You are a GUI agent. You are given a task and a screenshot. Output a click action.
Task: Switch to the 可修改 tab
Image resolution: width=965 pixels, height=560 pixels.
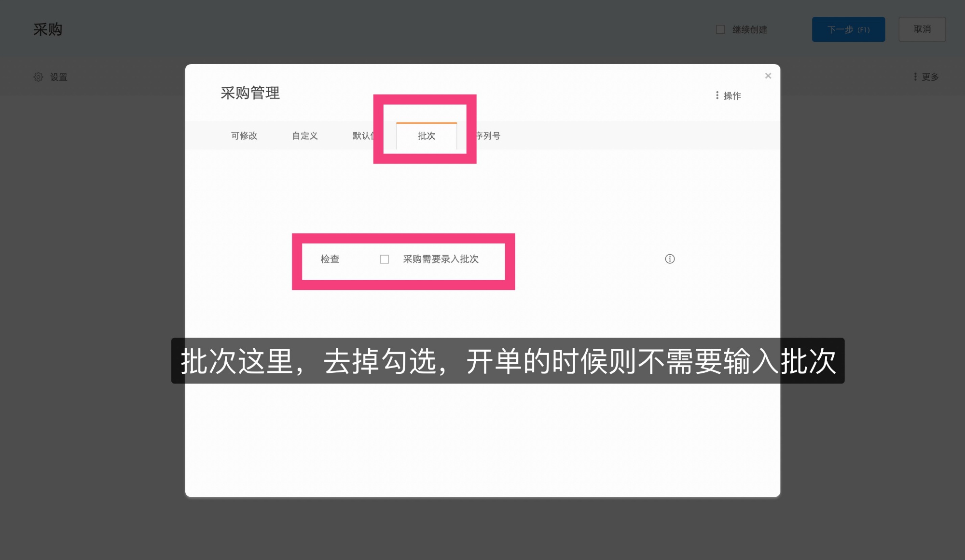point(244,136)
